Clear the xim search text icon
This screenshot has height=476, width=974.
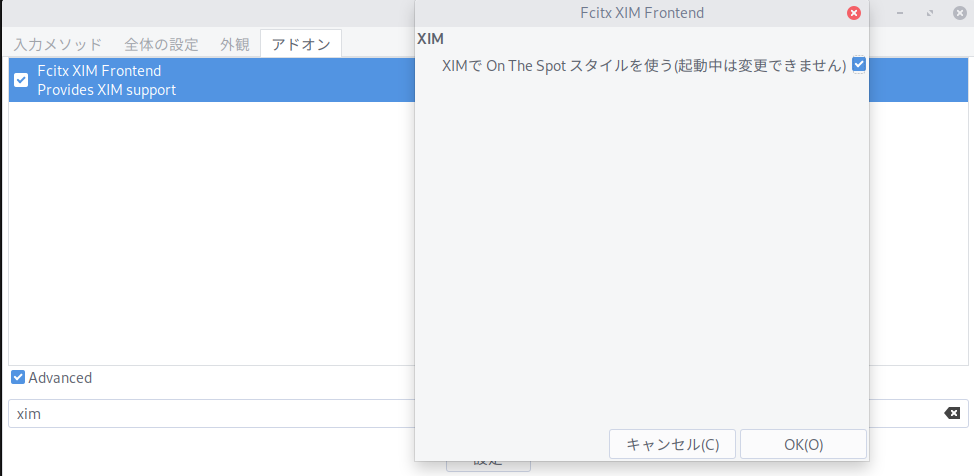(x=952, y=413)
